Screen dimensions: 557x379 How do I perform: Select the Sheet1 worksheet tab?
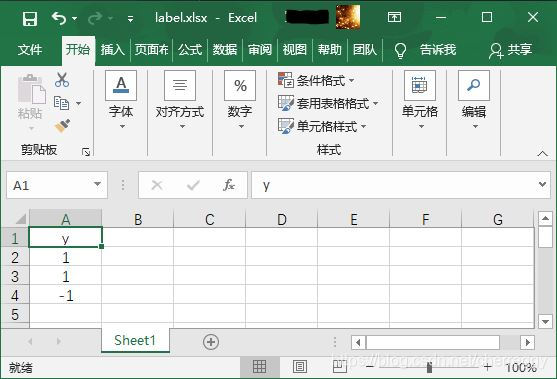point(135,340)
